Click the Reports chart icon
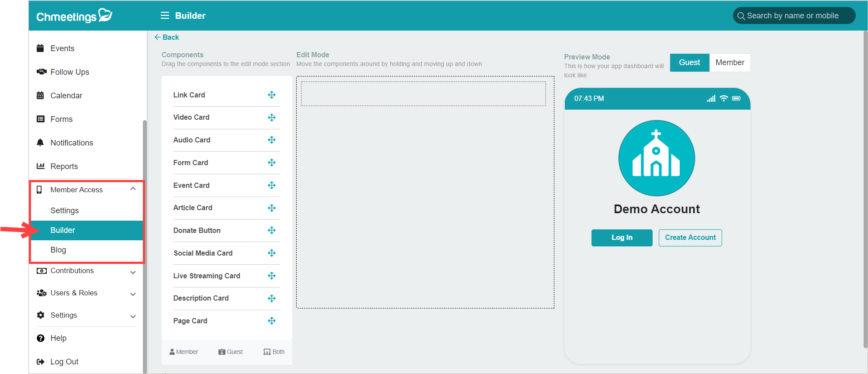Screen dimensions: 868x374 [x=41, y=166]
